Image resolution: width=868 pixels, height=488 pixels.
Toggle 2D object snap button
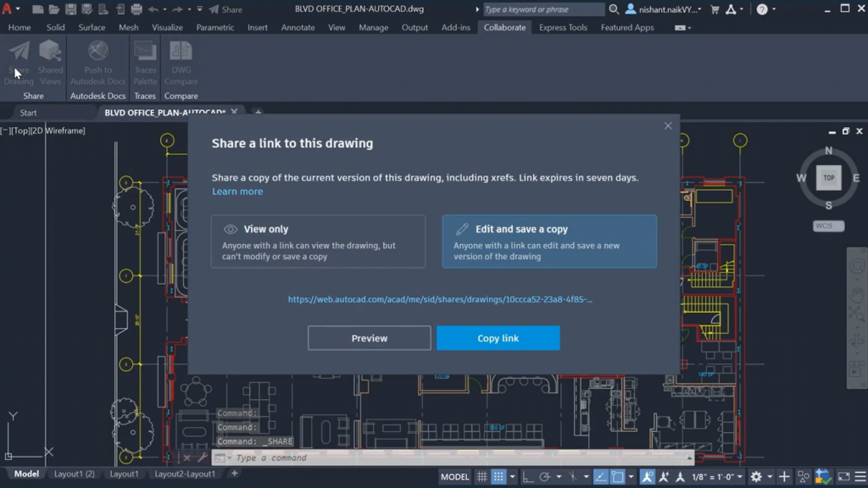point(618,477)
